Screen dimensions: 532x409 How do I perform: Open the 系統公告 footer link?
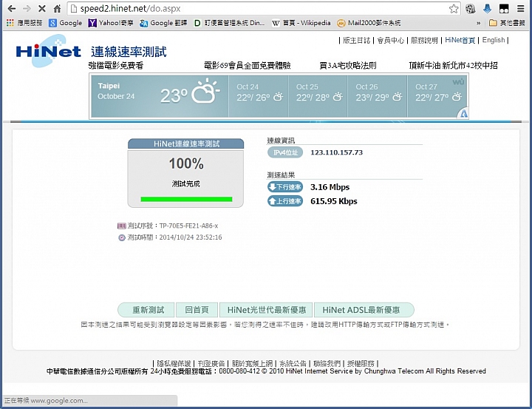[x=293, y=363]
